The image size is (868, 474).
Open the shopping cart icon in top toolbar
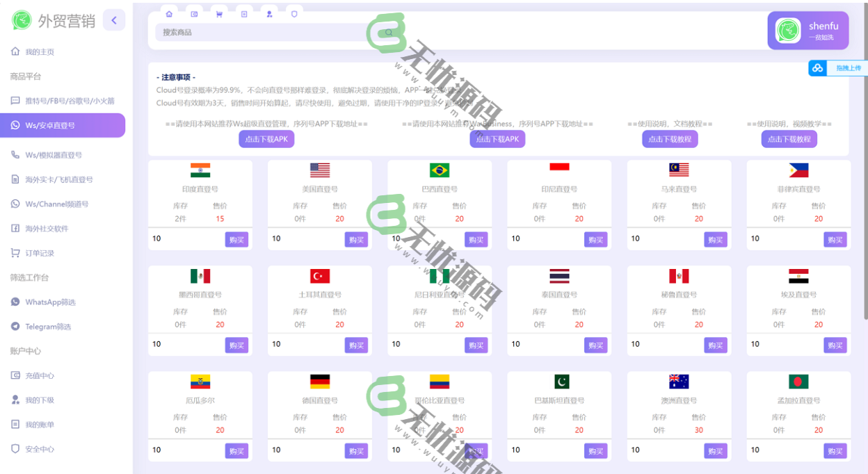coord(219,14)
